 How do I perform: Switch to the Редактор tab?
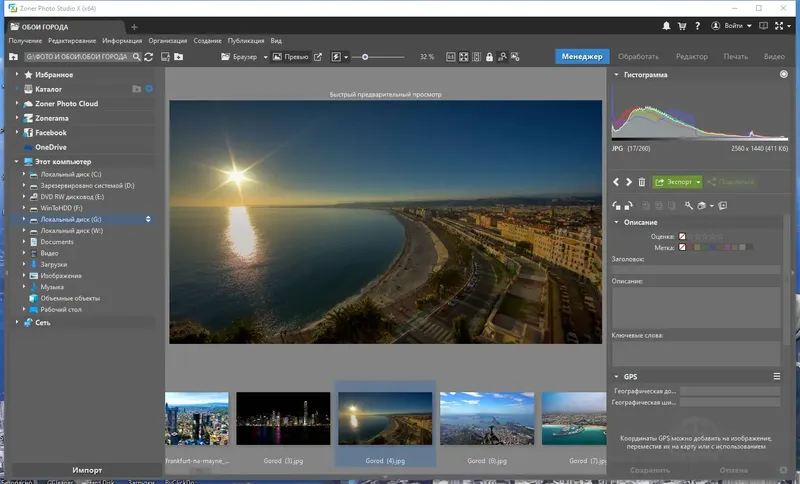pos(691,57)
